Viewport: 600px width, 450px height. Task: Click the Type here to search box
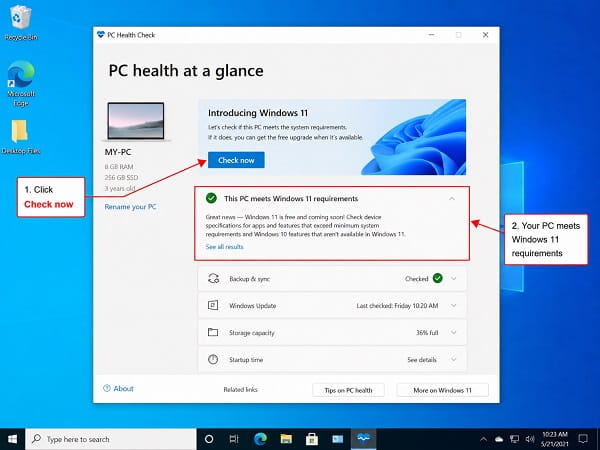(111, 439)
